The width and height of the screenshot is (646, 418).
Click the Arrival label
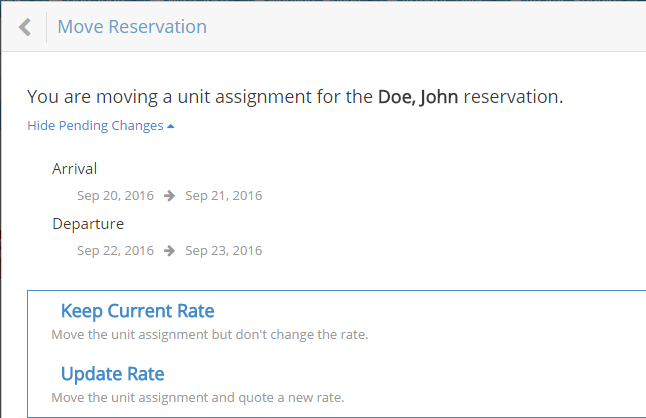[x=75, y=169]
